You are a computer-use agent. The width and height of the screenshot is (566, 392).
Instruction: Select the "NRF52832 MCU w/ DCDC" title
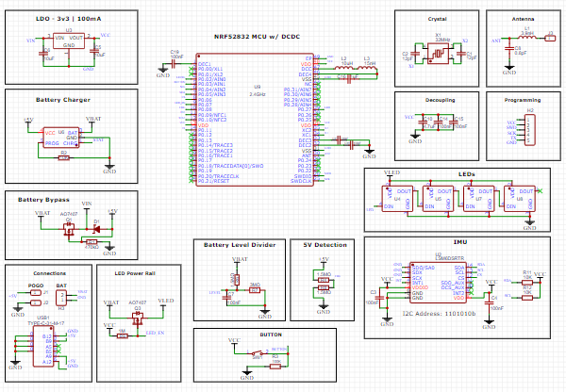pos(257,37)
